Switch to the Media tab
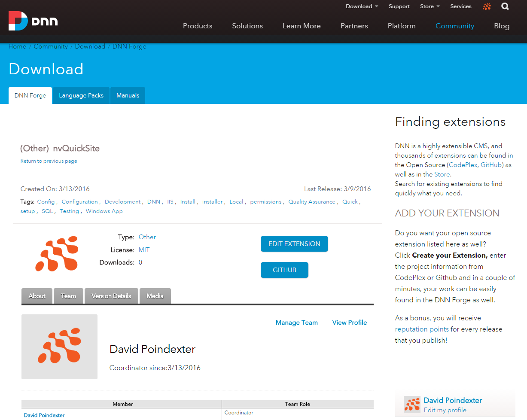 tap(155, 296)
